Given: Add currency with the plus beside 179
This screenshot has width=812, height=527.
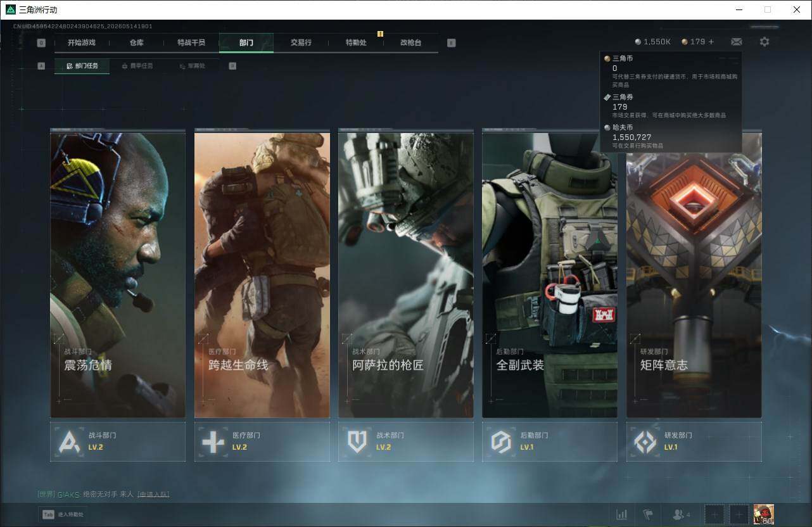Looking at the screenshot, I should coord(711,42).
